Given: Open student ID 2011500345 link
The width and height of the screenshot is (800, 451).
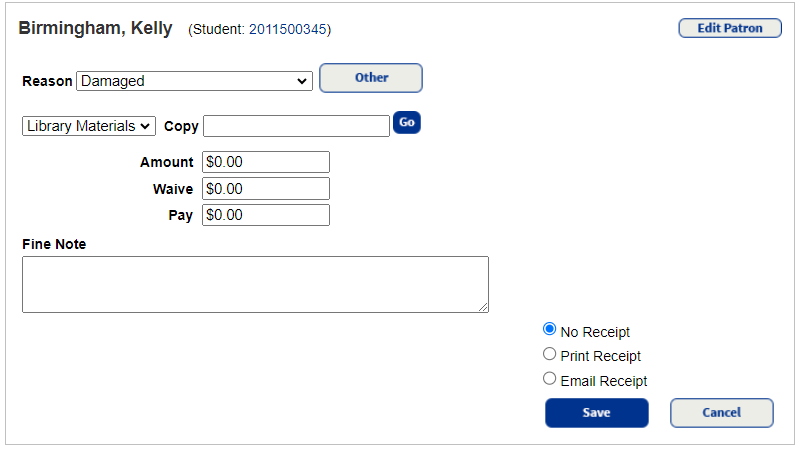Looking at the screenshot, I should pos(287,30).
